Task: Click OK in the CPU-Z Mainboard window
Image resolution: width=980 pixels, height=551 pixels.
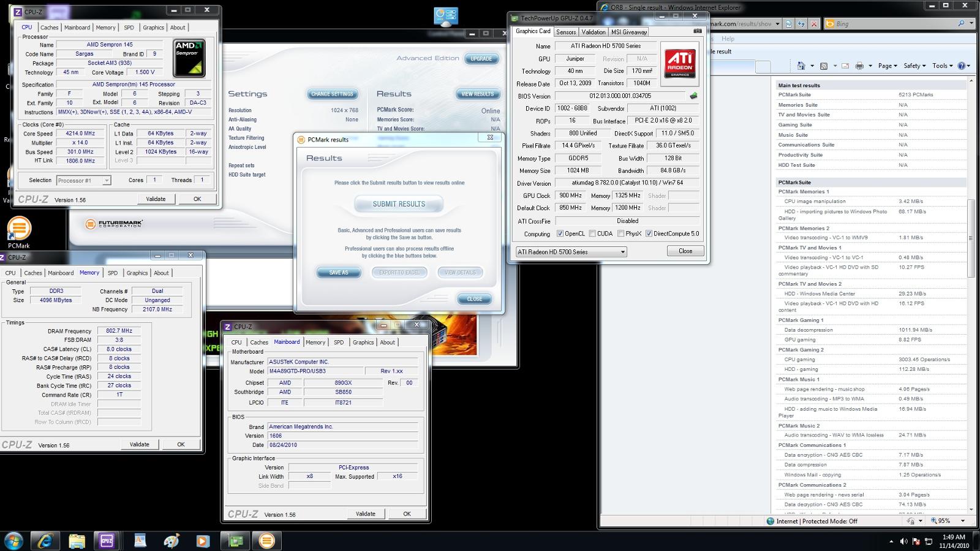Action: (x=407, y=514)
